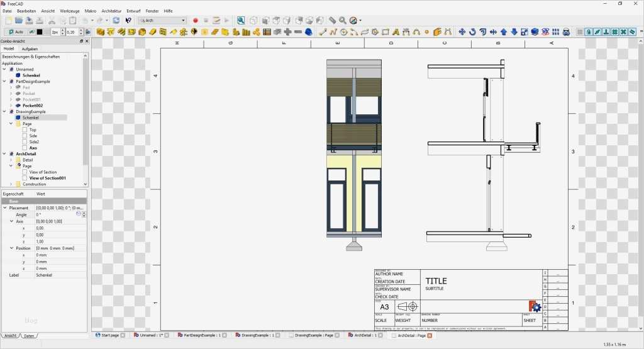Click the Refresh recompute icon
The image size is (644, 349).
(x=116, y=20)
